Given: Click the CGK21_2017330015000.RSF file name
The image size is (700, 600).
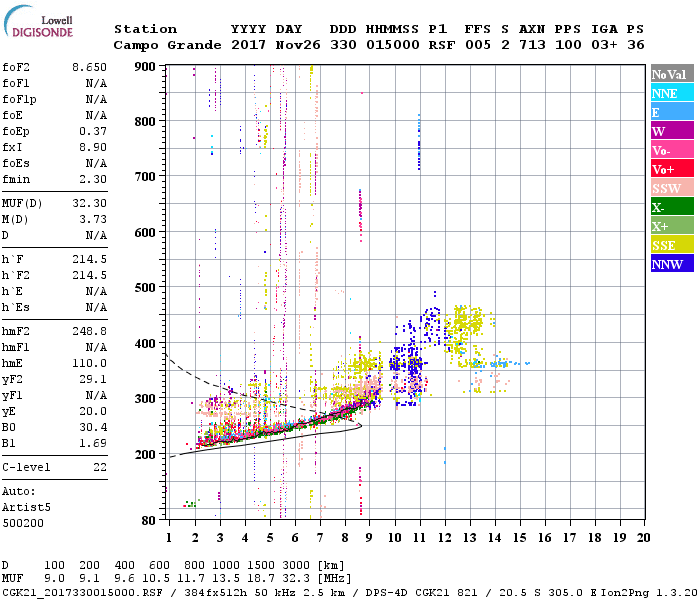Looking at the screenshot, I should pos(83,593).
